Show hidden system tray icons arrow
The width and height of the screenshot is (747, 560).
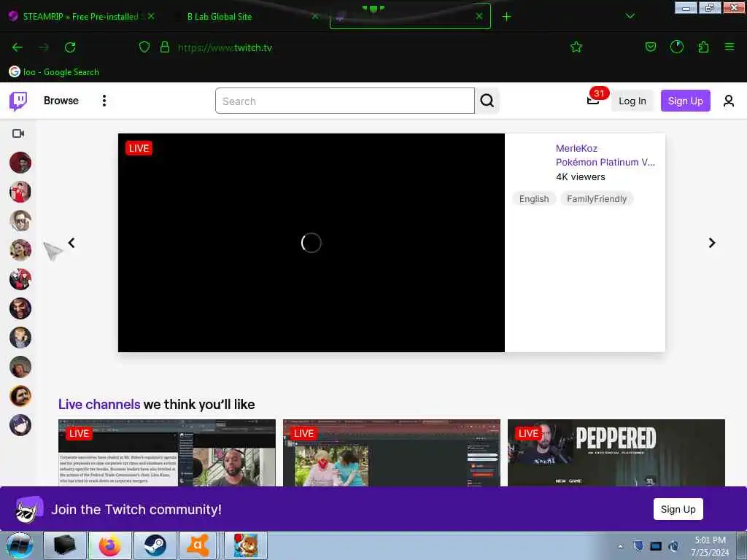[x=620, y=546]
